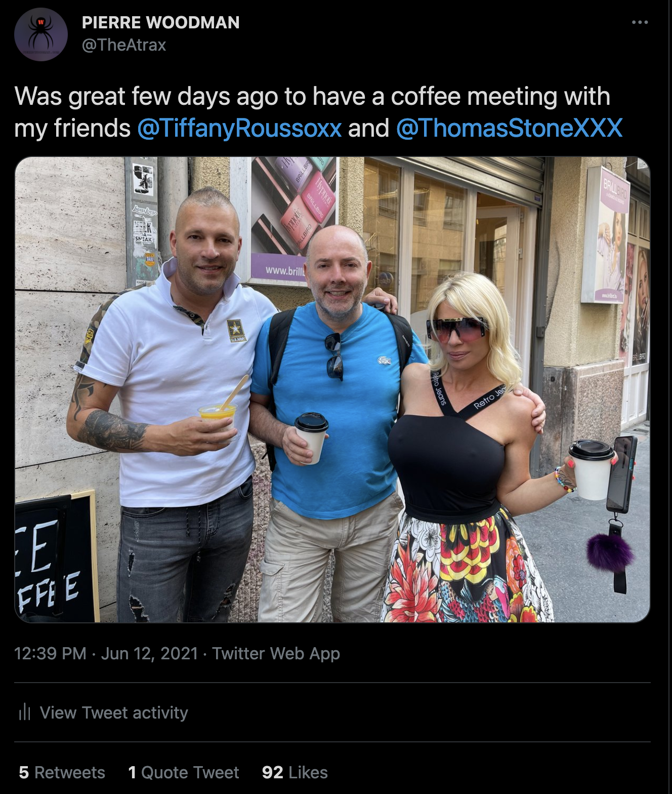The height and width of the screenshot is (794, 672).
Task: Click the number 92 next to Likes
Action: click(x=272, y=772)
